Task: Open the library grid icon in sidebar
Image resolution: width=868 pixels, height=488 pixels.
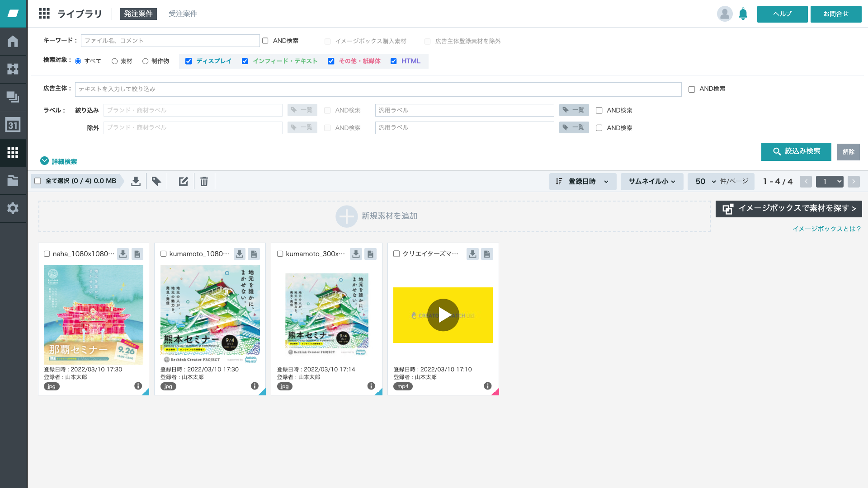Action: tap(13, 153)
